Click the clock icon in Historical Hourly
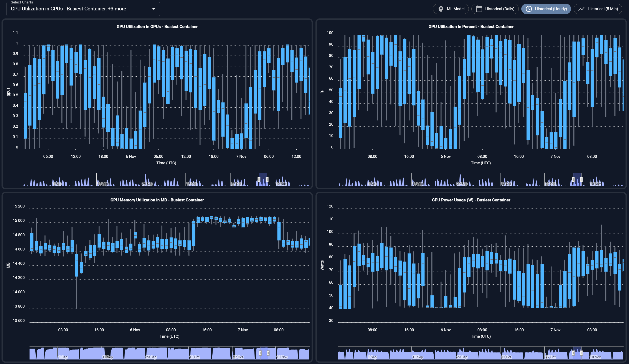 [x=529, y=9]
